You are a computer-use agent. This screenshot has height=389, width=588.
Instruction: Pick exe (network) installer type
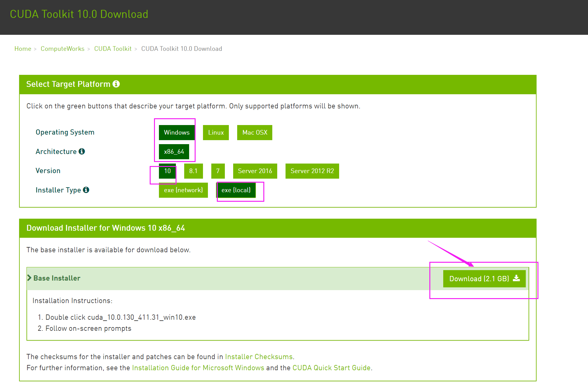coord(183,190)
